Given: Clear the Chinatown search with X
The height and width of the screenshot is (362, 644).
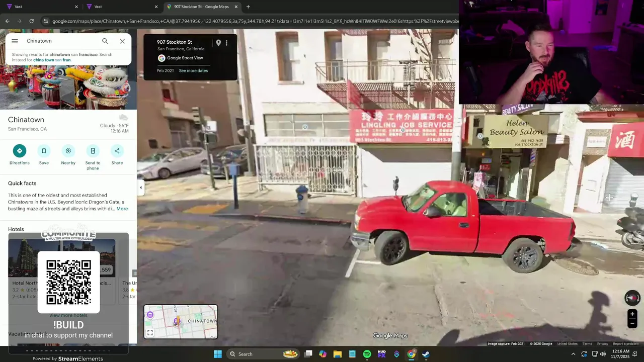Looking at the screenshot, I should (122, 41).
